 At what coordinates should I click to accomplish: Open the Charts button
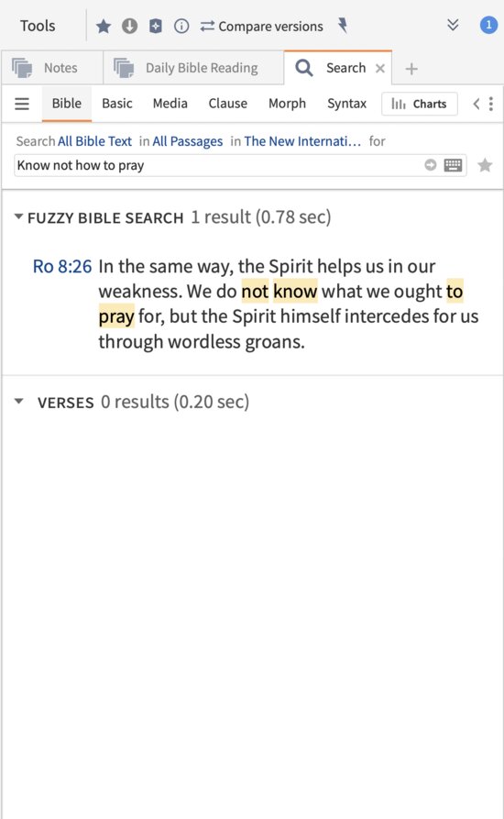tap(420, 104)
